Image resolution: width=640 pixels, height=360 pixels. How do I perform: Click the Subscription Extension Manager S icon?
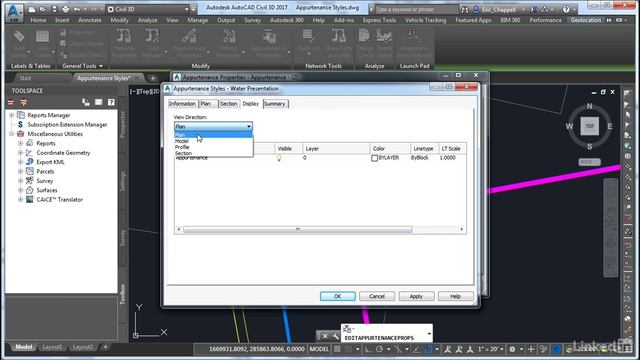[20, 124]
